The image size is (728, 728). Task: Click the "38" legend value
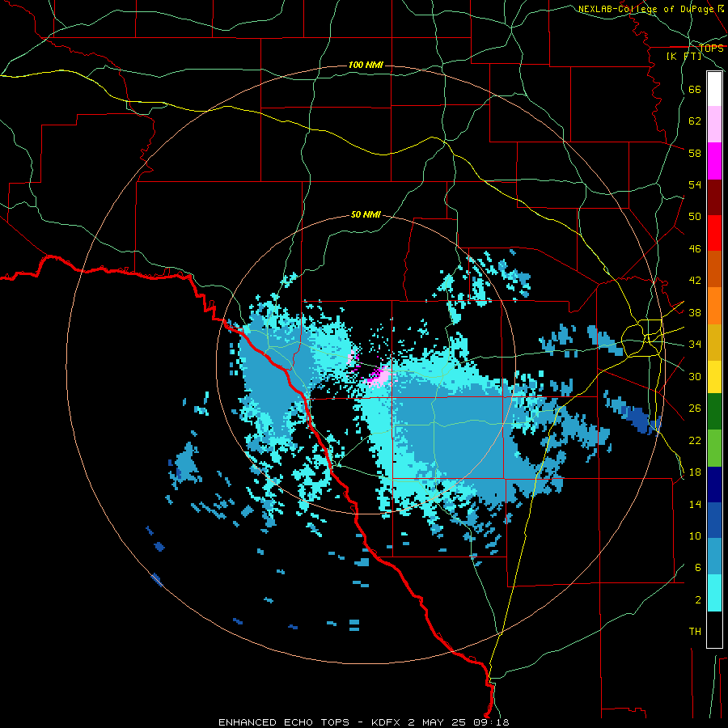point(695,312)
